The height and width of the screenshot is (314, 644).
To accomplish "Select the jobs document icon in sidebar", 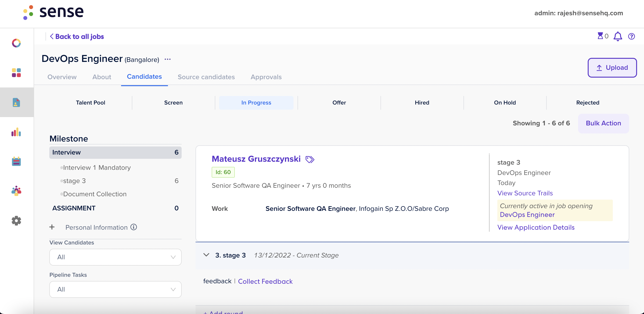I will click(x=16, y=102).
